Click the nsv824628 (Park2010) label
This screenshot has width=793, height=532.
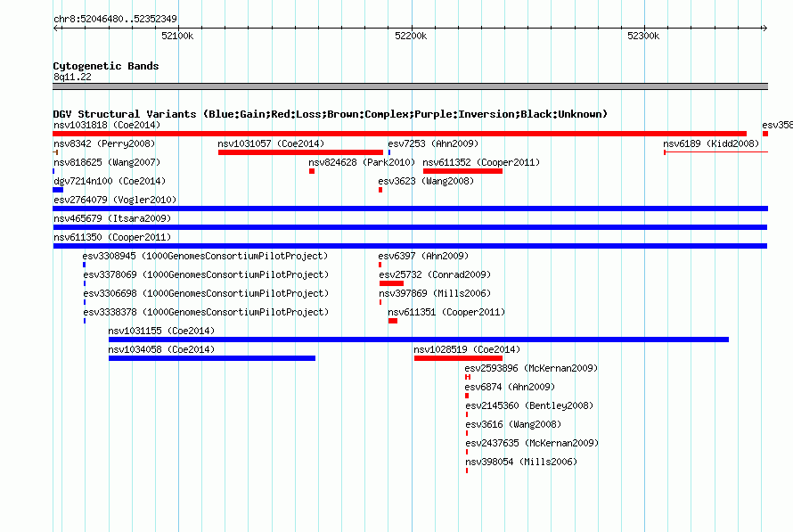pyautogui.click(x=362, y=162)
